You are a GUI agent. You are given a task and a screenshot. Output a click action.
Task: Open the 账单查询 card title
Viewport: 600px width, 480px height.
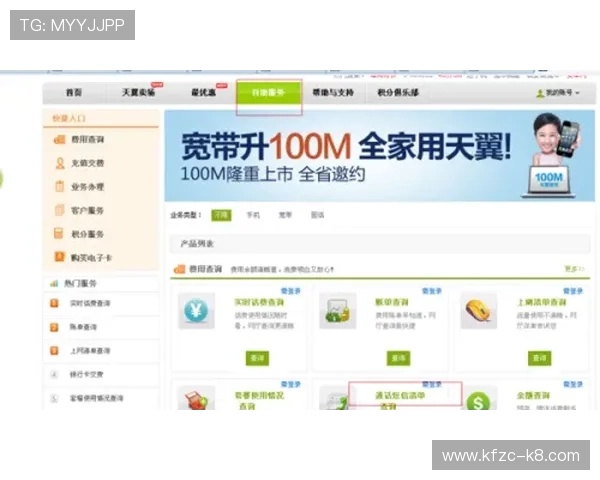pyautogui.click(x=392, y=302)
